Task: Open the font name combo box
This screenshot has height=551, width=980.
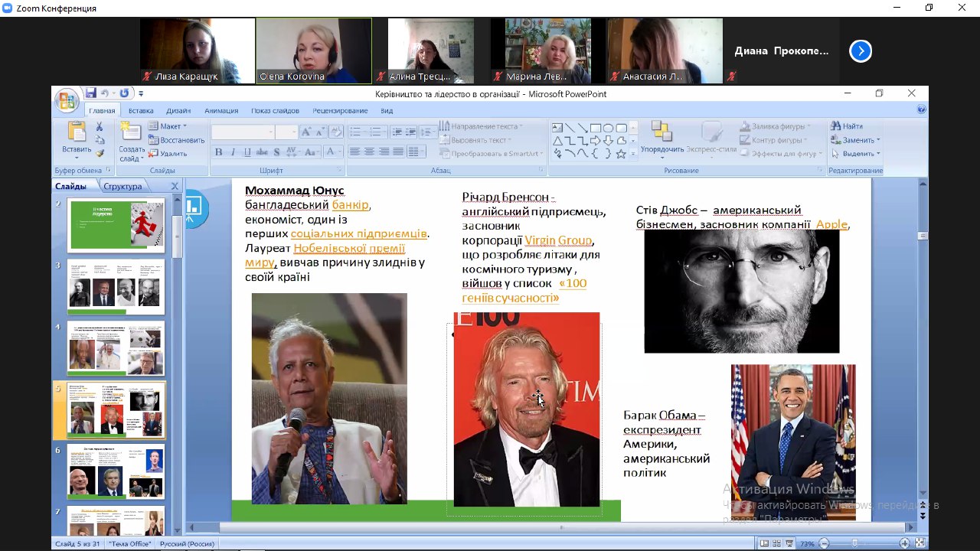Action: [x=243, y=132]
